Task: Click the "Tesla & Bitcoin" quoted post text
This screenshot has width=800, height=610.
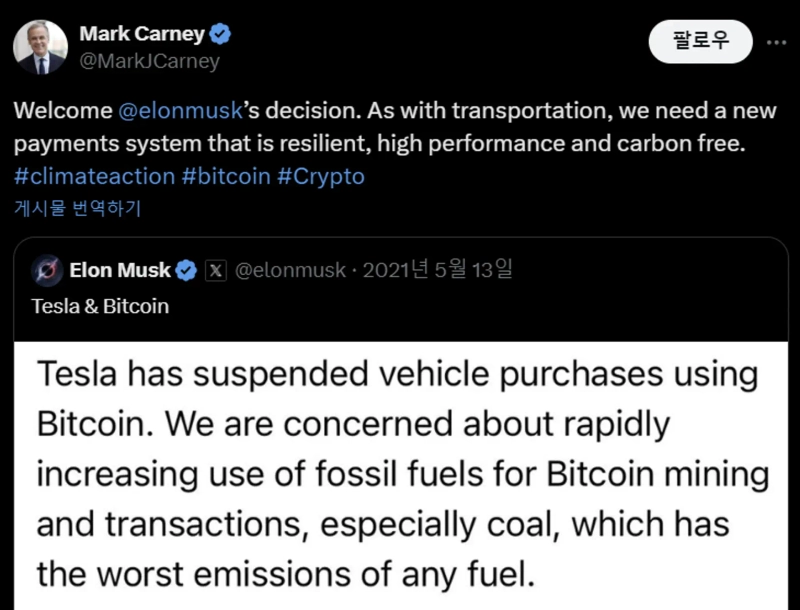Action: pyautogui.click(x=100, y=306)
